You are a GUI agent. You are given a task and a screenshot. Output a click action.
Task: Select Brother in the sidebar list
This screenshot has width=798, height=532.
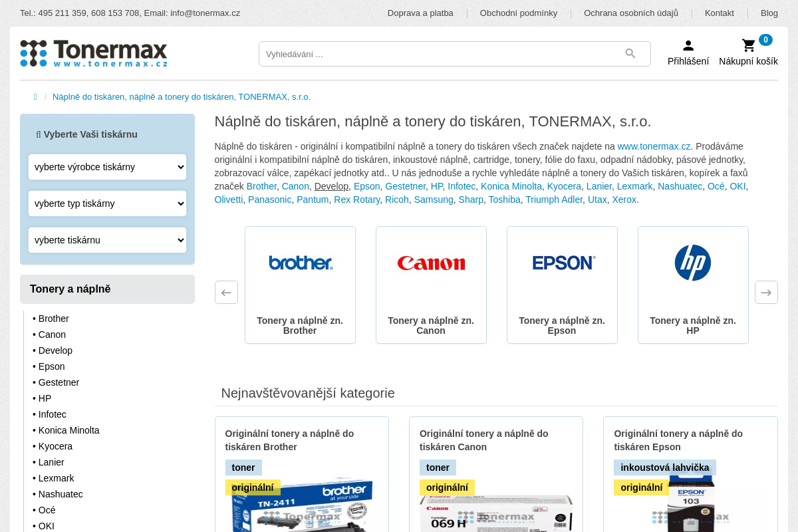tap(53, 319)
